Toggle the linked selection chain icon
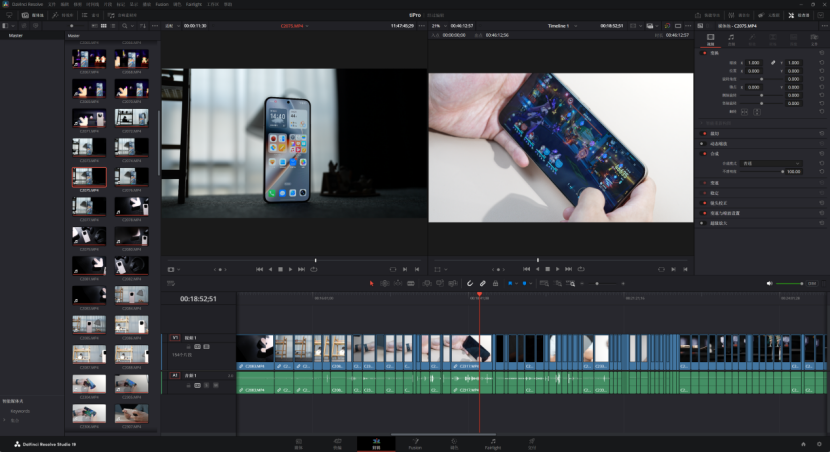830x452 pixels. click(482, 283)
